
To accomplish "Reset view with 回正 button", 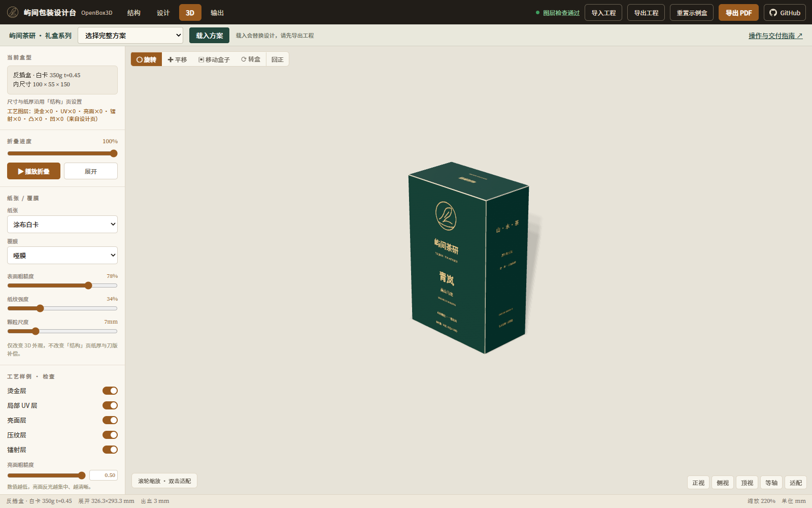I will point(278,59).
